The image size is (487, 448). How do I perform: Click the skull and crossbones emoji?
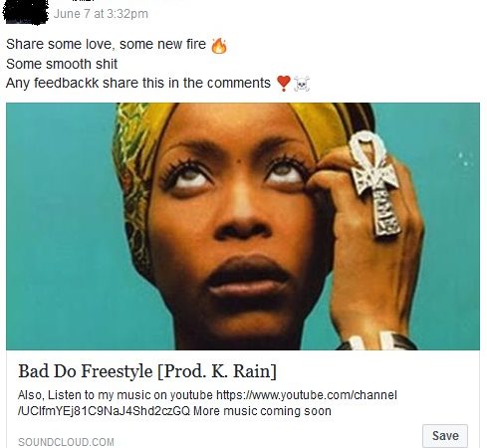[x=302, y=84]
